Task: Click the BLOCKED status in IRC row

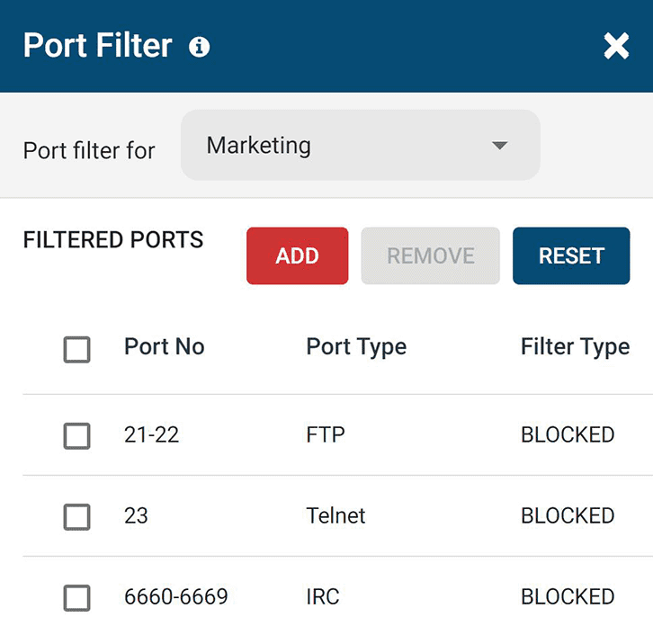Action: pos(568,597)
